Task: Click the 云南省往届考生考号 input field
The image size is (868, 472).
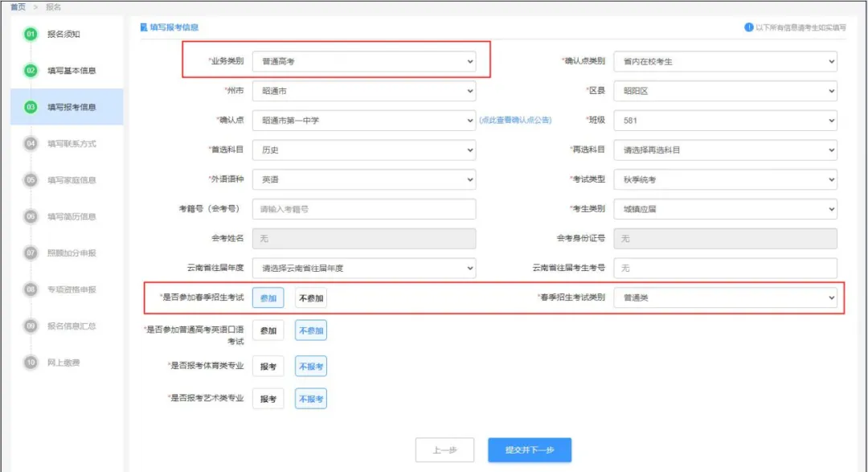Action: (725, 268)
